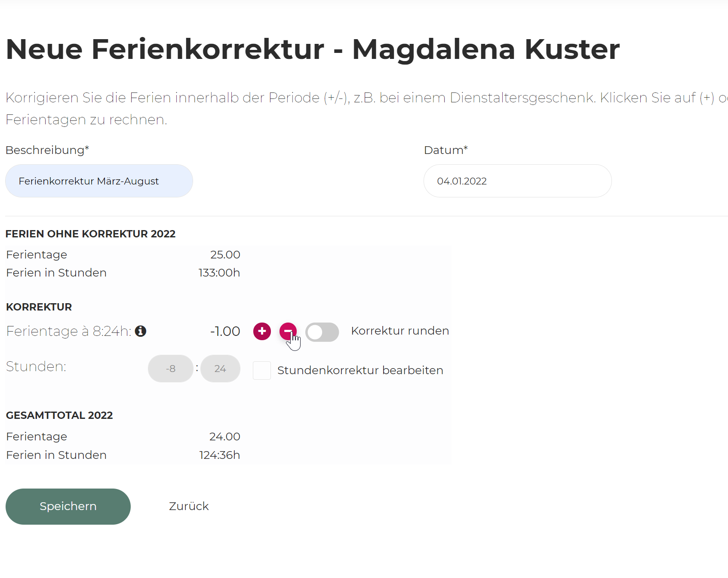This screenshot has height=578, width=728.
Task: Click the info icon beside Ferientage à 8:24h
Action: 141,331
